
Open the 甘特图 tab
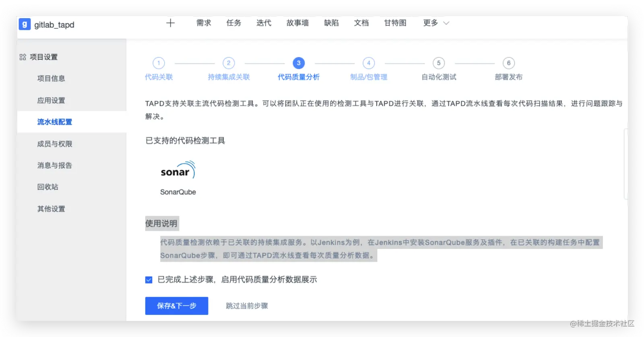pos(395,23)
